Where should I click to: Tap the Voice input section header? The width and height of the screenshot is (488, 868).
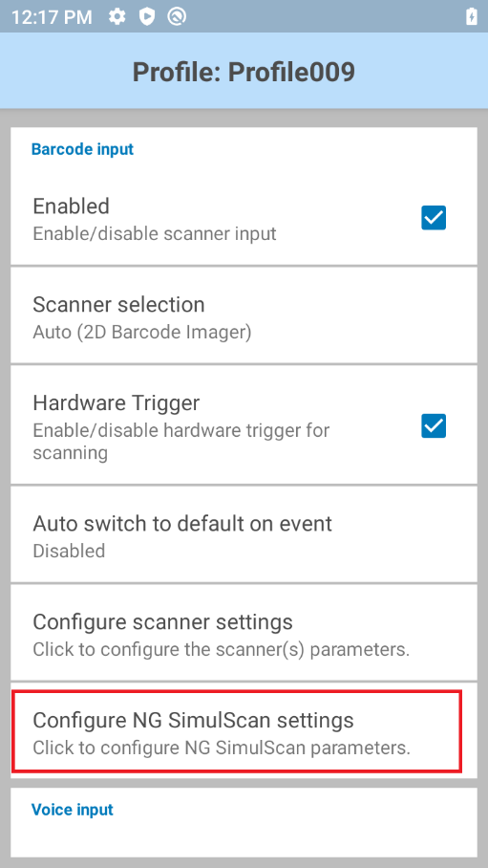(73, 810)
